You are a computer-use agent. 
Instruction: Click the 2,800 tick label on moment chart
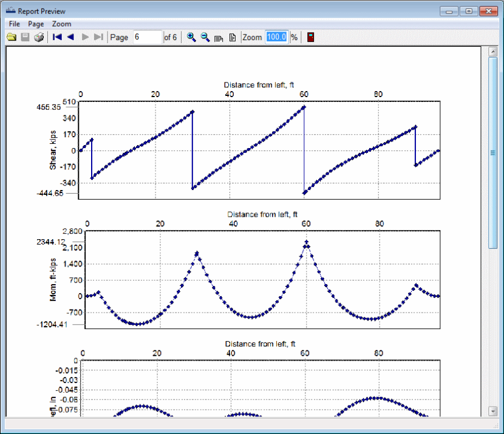pos(72,231)
